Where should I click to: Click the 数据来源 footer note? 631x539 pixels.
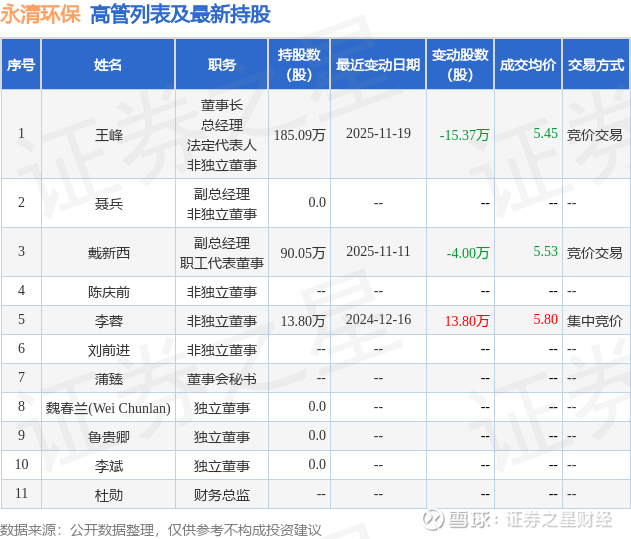pos(161,530)
